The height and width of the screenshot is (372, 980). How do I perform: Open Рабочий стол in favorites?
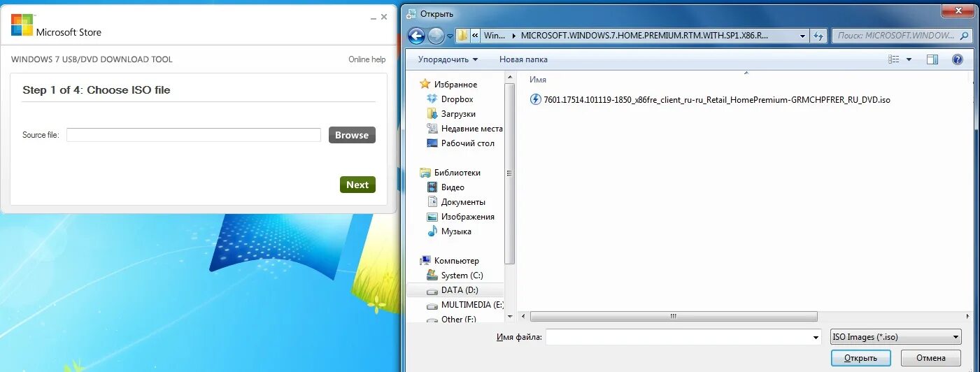pyautogui.click(x=467, y=143)
